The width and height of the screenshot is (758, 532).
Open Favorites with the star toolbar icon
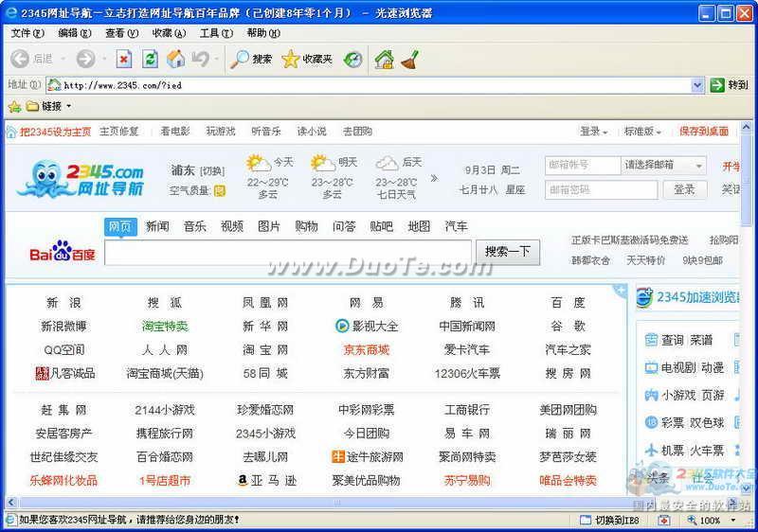tap(290, 59)
